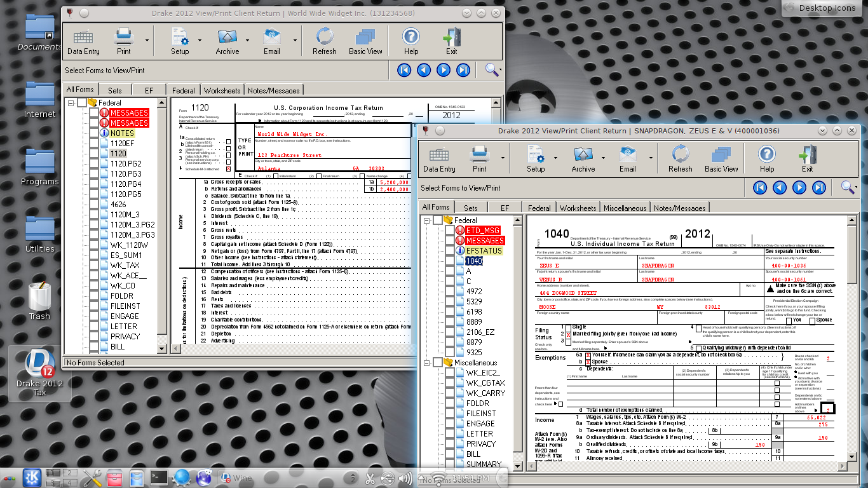Screen dimensions: 868x488
Task: Open Archive dropdown arrow in Snapdragon window
Action: pyautogui.click(x=605, y=158)
